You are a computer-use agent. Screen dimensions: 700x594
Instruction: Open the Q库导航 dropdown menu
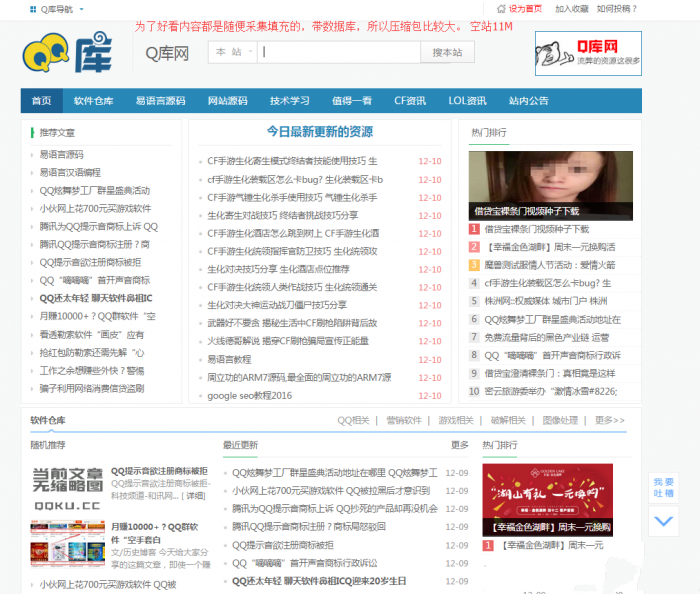(x=56, y=8)
